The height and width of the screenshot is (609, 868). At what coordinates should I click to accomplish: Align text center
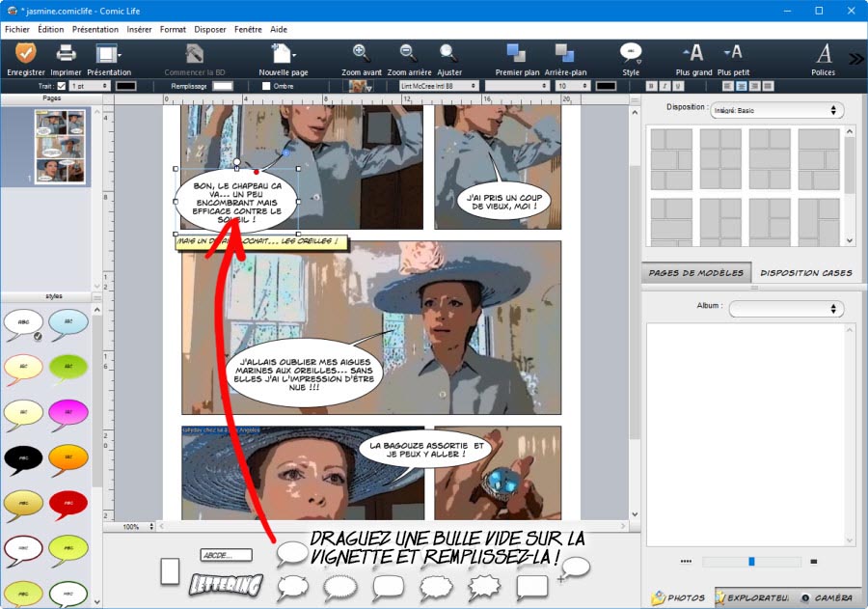[x=742, y=86]
